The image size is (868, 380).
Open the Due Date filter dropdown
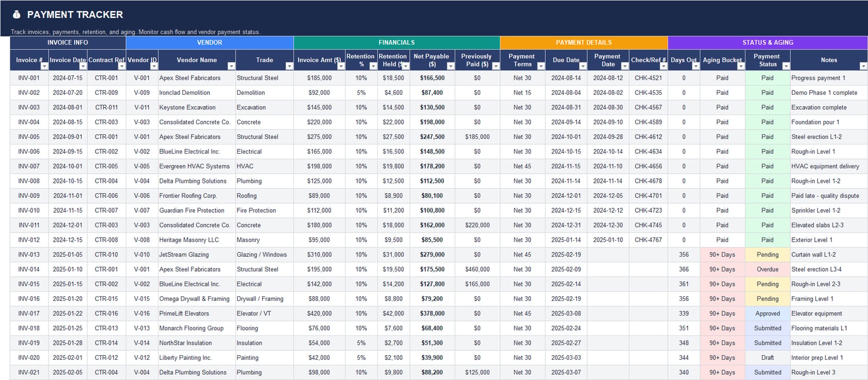[x=582, y=66]
